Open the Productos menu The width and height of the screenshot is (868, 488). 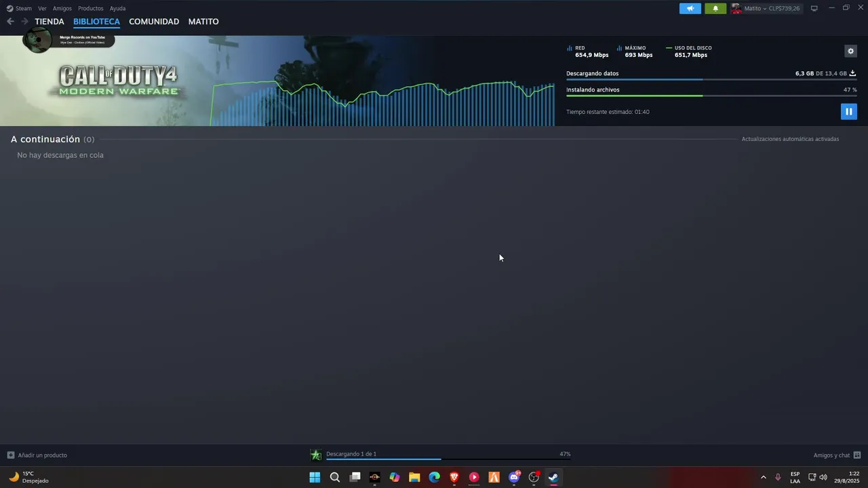pyautogui.click(x=91, y=8)
